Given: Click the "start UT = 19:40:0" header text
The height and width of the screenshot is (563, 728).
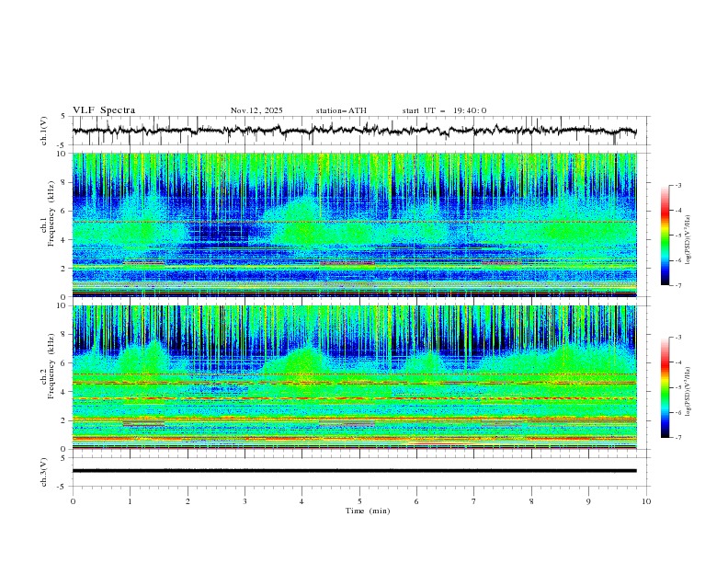Looking at the screenshot, I should click(x=444, y=110).
